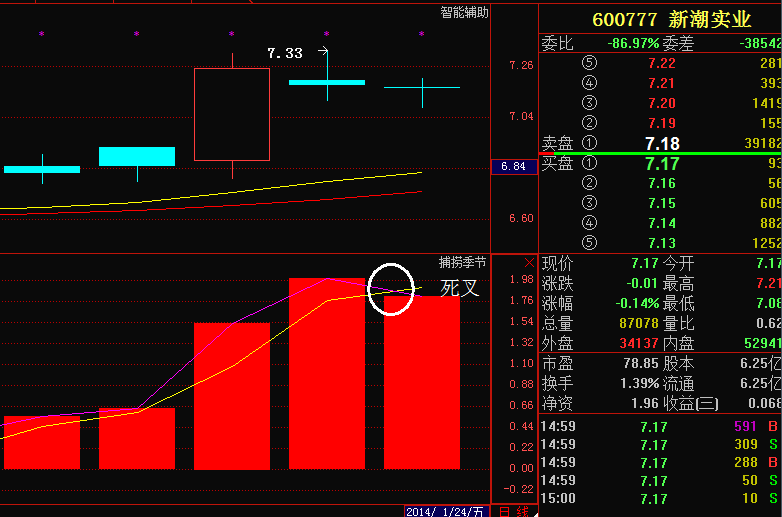Select sell level ① at price 7.18

click(x=589, y=143)
